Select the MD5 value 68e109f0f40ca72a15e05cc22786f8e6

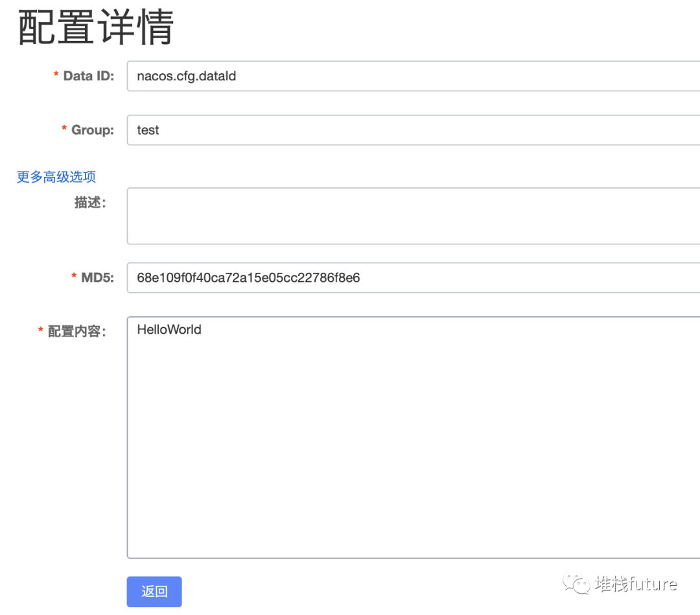click(249, 277)
